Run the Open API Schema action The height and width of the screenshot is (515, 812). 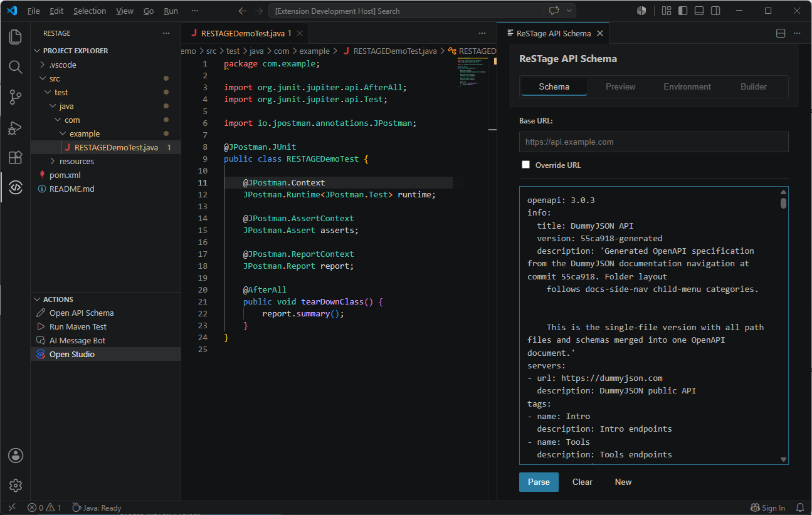pyautogui.click(x=105, y=313)
